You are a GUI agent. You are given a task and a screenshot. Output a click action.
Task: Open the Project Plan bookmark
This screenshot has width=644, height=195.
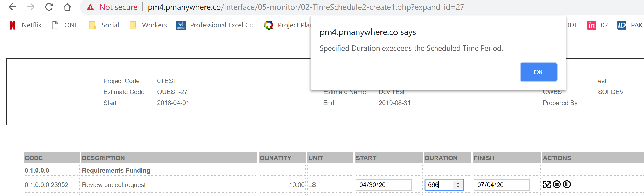[x=288, y=25]
